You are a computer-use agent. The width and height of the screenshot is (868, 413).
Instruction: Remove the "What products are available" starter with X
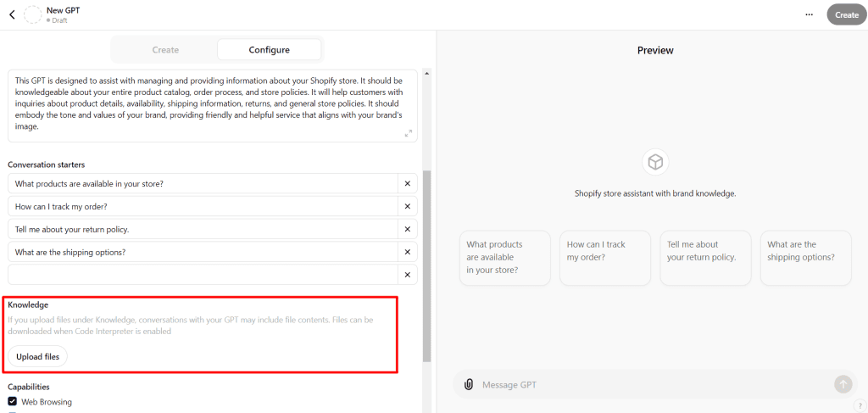408,184
